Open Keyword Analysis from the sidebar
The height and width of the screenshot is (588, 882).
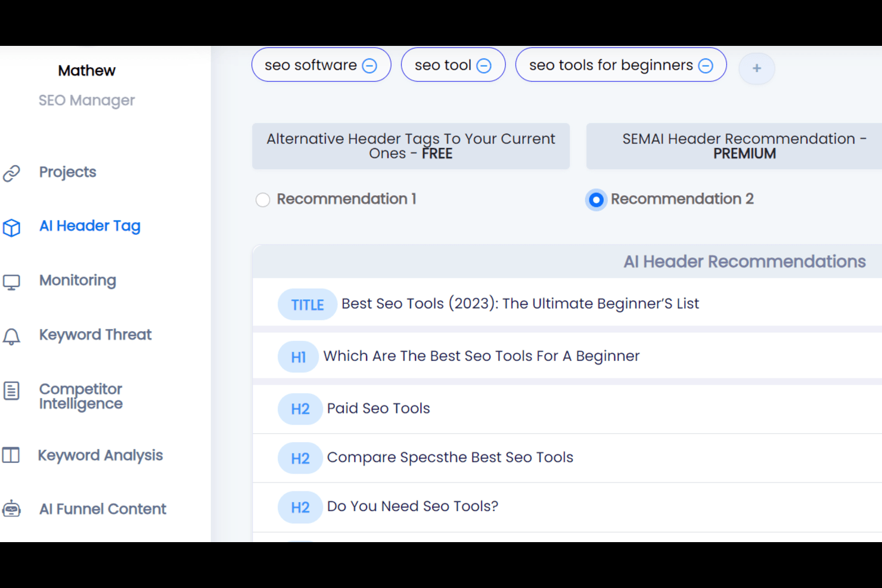(x=100, y=456)
